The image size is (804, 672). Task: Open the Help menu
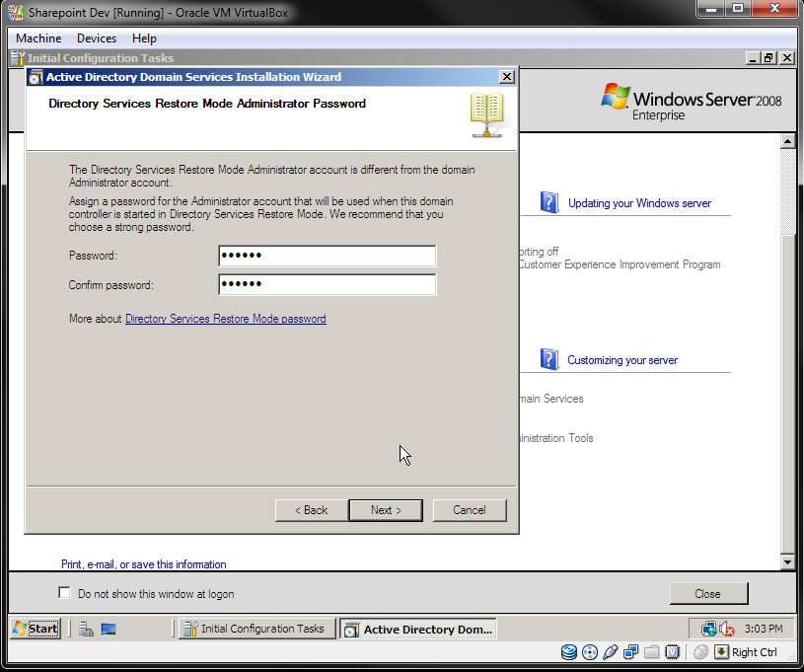click(x=144, y=38)
